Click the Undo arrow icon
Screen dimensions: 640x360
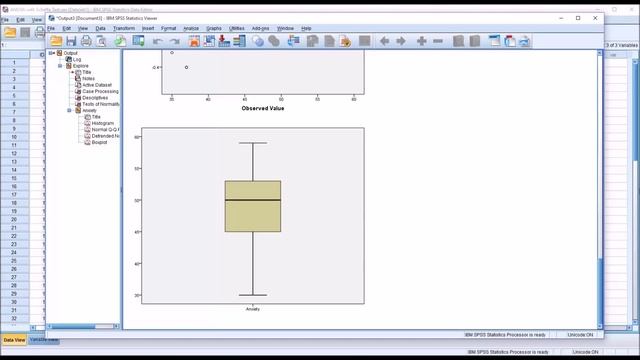point(158,41)
